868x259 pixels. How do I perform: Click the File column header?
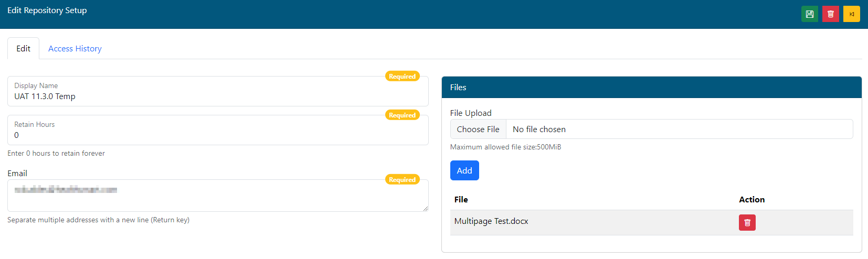pos(461,200)
